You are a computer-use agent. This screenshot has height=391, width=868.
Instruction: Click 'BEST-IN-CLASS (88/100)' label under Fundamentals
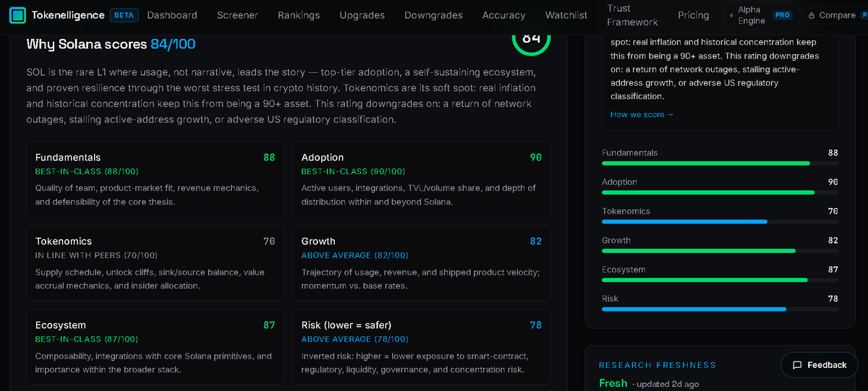pos(87,171)
